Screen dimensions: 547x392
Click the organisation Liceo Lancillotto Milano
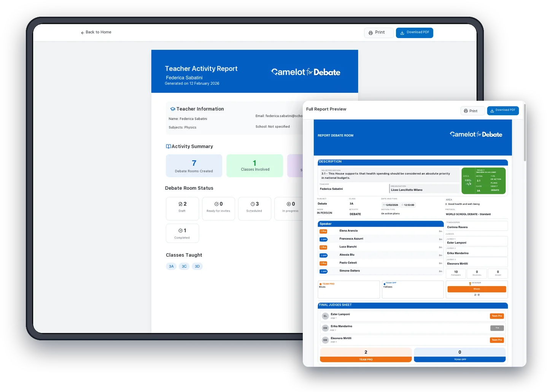407,190
